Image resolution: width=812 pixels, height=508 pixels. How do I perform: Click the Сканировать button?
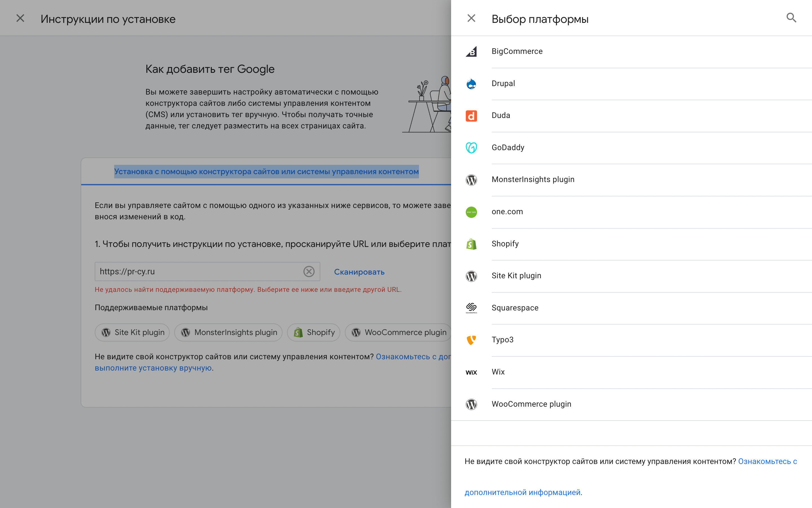[359, 272]
